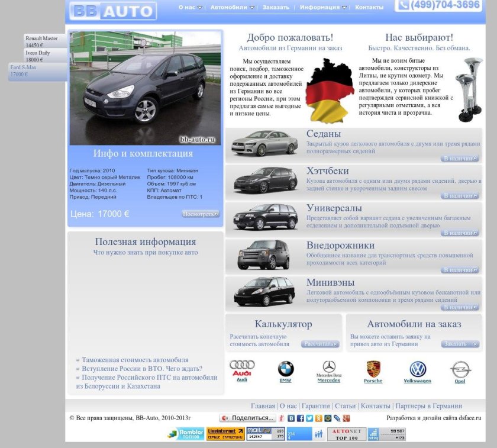Open the Autonet Top 100 badge
497x448 pixels.
pos(346,434)
